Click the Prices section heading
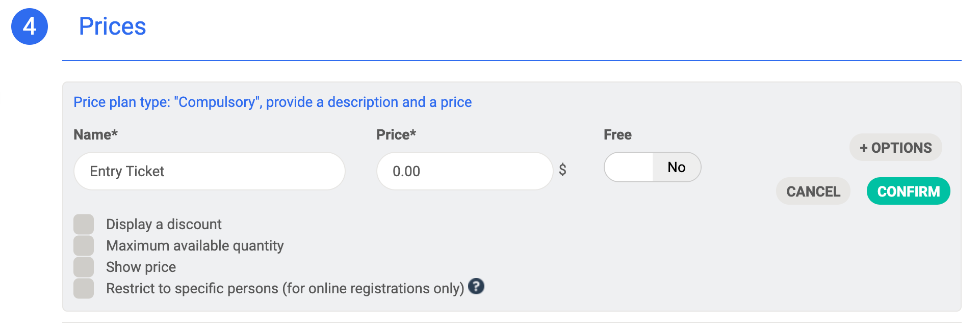This screenshot has width=980, height=332. (x=112, y=26)
